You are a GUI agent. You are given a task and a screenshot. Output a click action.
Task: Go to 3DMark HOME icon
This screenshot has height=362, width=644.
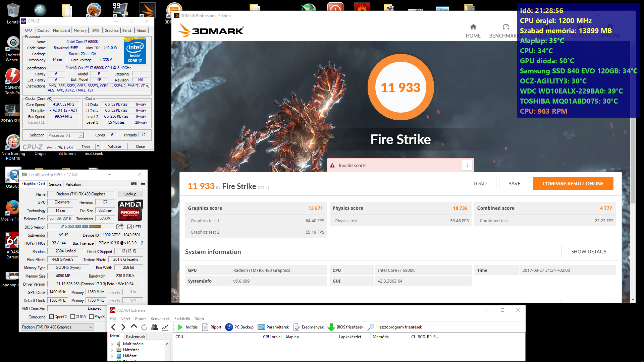pos(473,27)
